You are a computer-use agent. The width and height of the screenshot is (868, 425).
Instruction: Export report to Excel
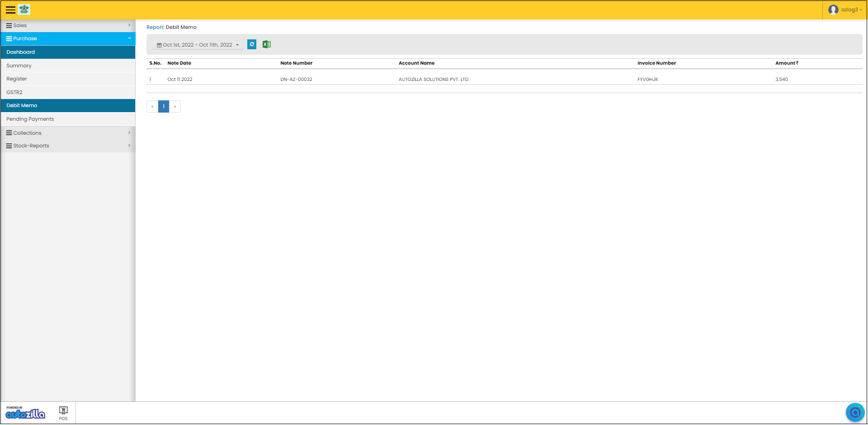(x=267, y=44)
